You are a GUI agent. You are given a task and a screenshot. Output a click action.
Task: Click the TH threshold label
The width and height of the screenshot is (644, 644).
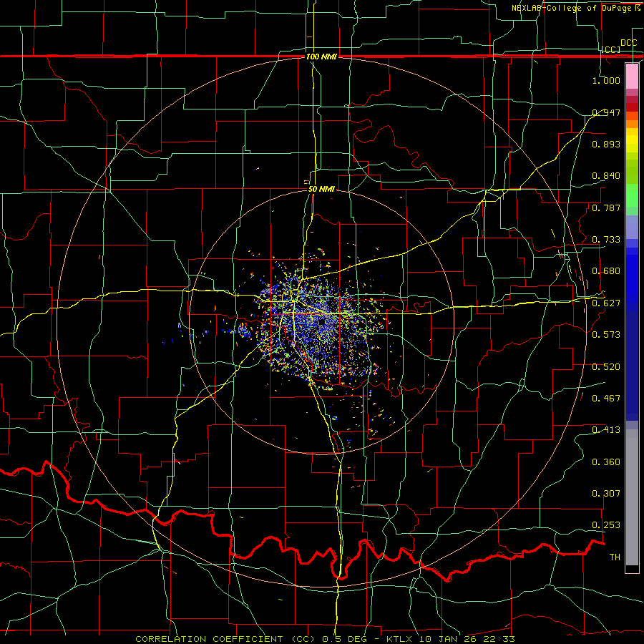click(615, 557)
